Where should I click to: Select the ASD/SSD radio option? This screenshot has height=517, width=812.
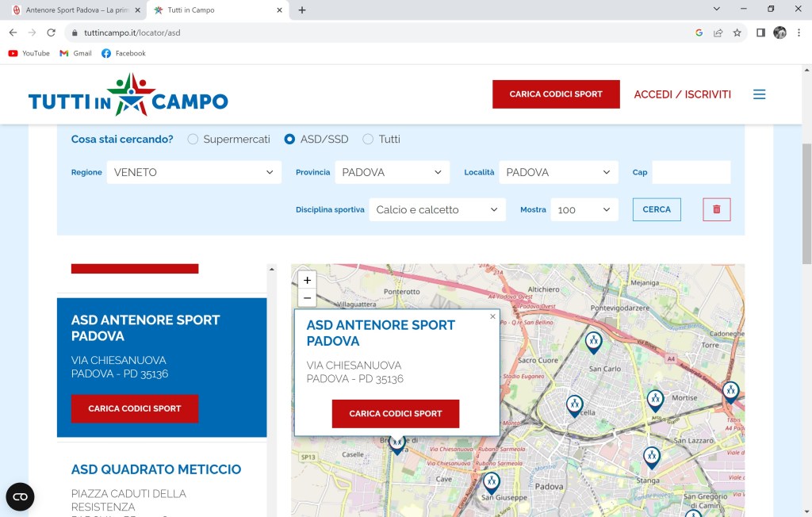click(x=289, y=139)
